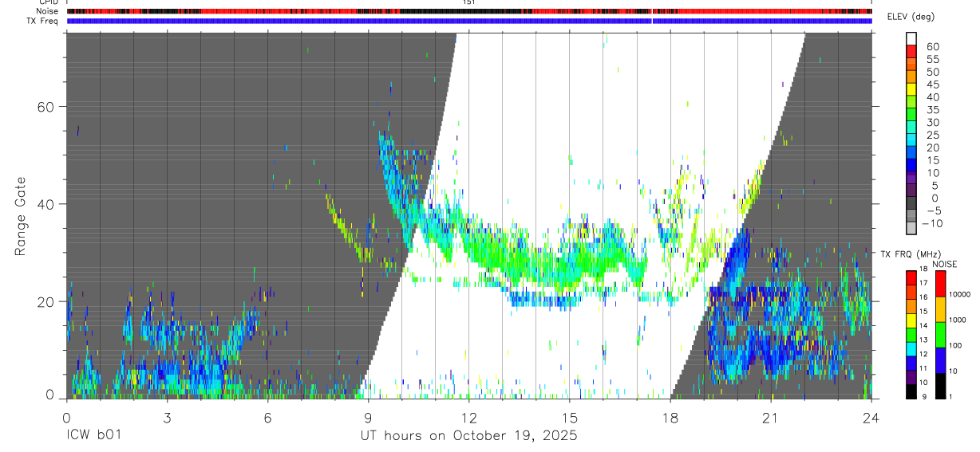
Task: Click the 24 hour tick label on the time axis
Action: 871,418
